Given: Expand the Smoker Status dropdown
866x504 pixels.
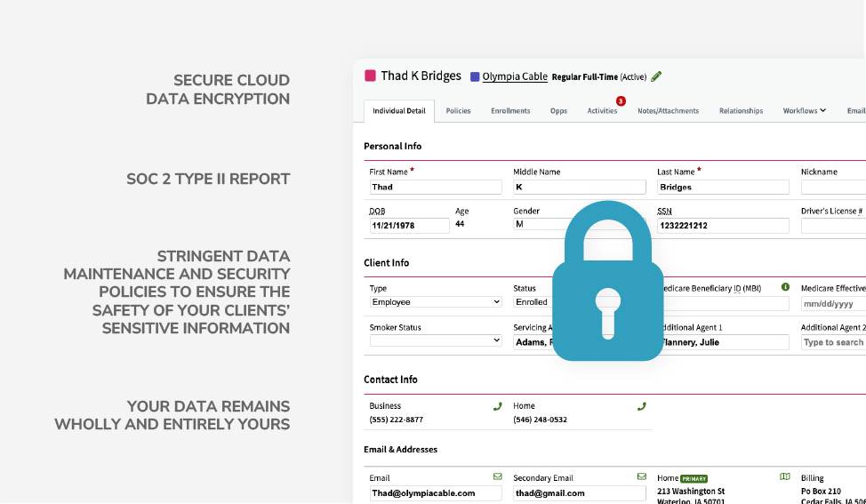Looking at the screenshot, I should point(436,341).
